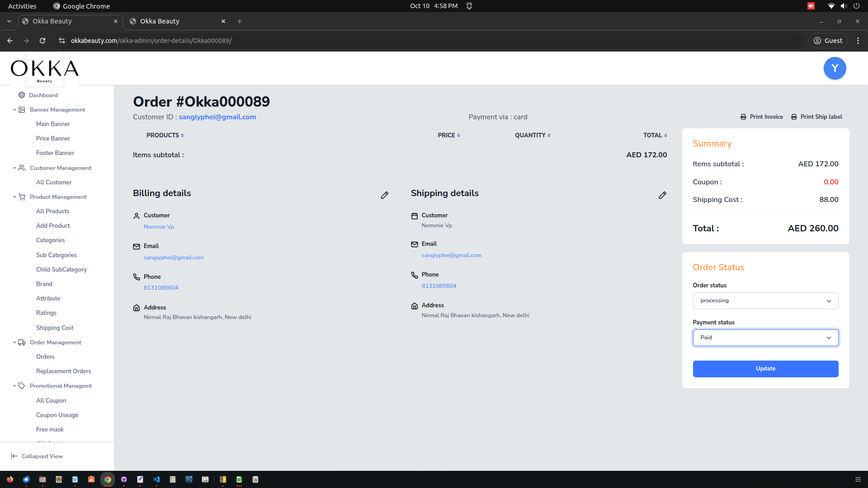Open the Payment status dropdown

[765, 338]
